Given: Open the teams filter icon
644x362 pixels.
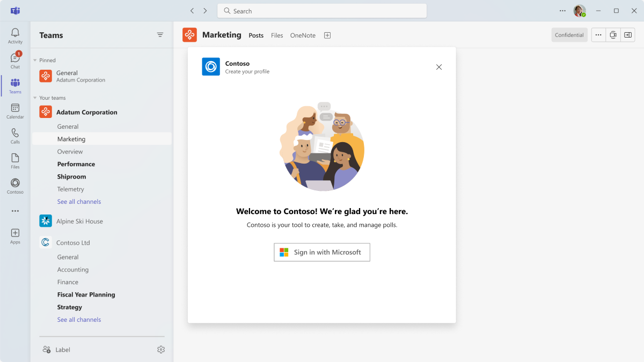Looking at the screenshot, I should click(160, 35).
